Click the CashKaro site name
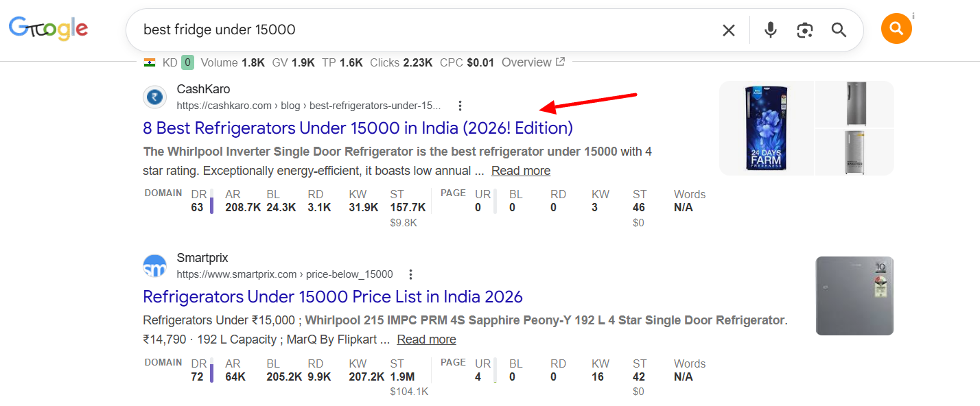Image resolution: width=980 pixels, height=406 pixels. click(x=203, y=89)
